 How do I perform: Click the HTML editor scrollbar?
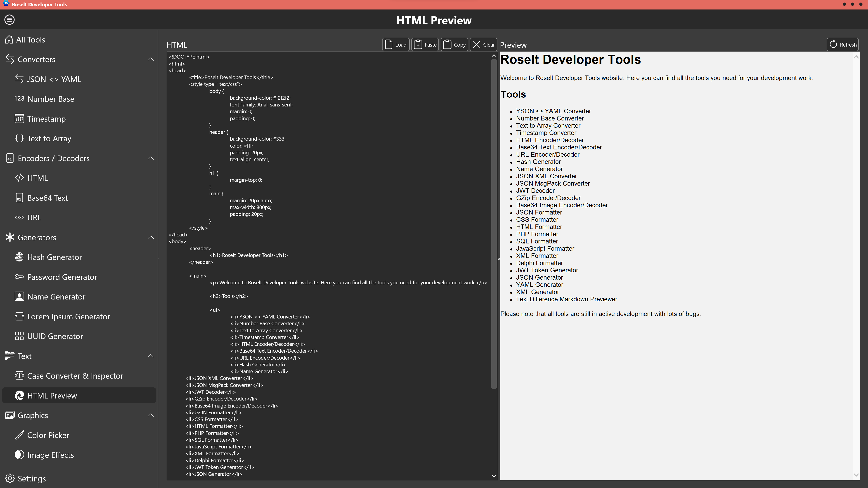[494, 219]
